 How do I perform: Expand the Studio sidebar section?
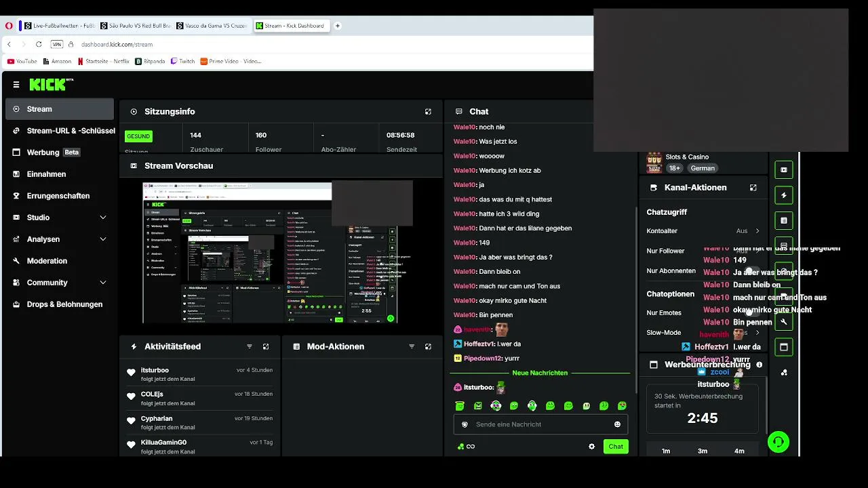103,218
